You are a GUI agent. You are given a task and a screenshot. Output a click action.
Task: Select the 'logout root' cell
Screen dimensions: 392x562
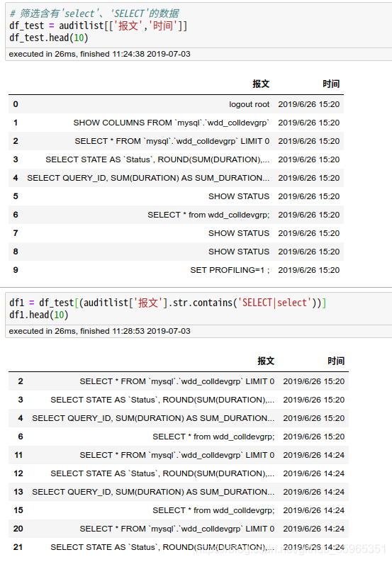click(x=250, y=104)
